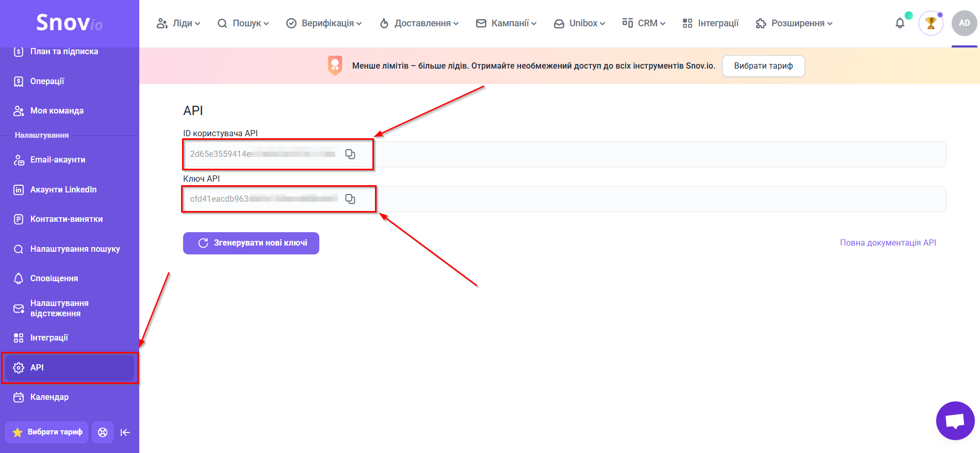Open the help lifebuoy icon

[103, 432]
